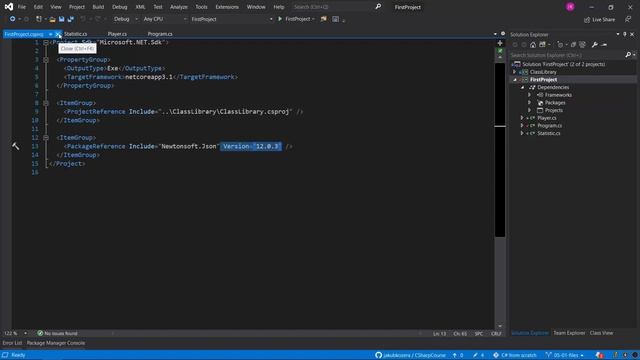Click the feedback icon beside Live Share
This screenshot has width=640, height=360.
click(x=628, y=19)
